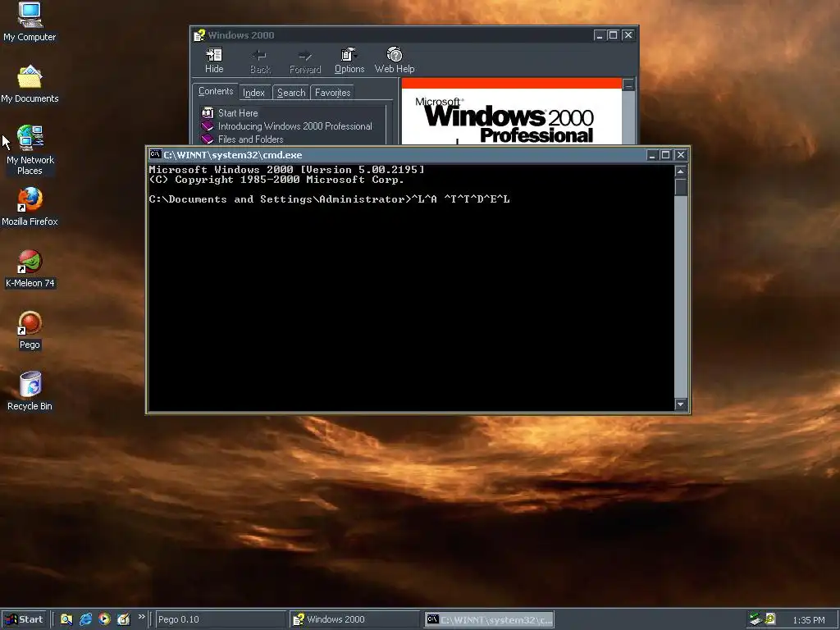Click the network tray icon

point(756,619)
